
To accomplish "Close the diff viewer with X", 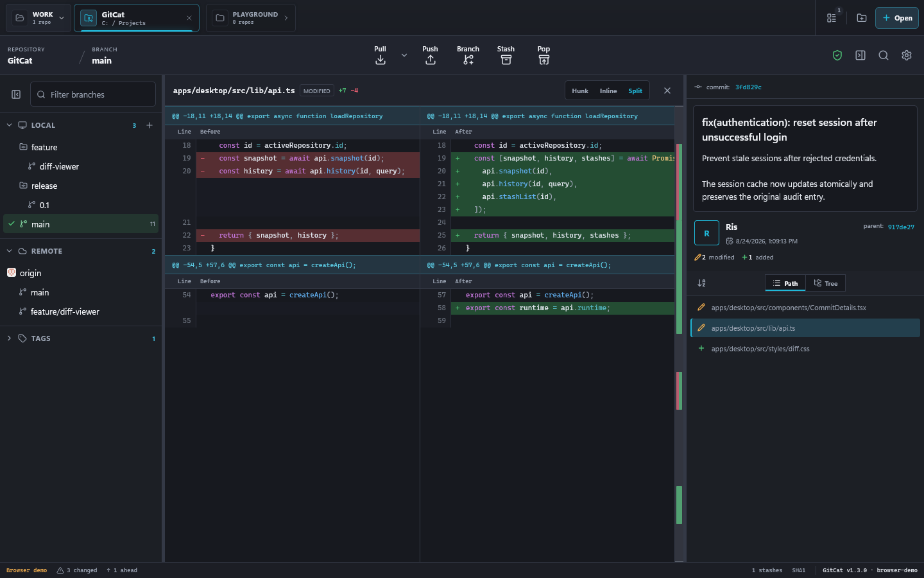I will point(667,91).
